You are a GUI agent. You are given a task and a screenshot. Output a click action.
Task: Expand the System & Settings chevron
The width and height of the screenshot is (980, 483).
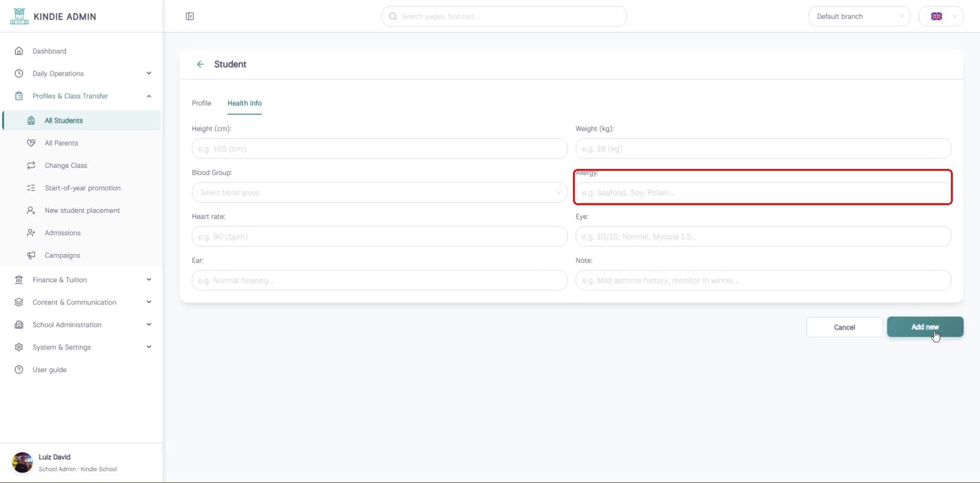coord(149,347)
